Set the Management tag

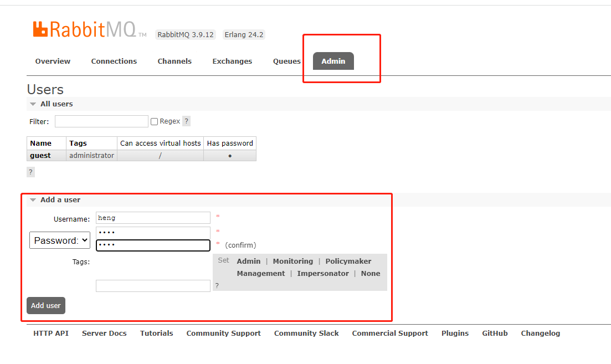(261, 274)
